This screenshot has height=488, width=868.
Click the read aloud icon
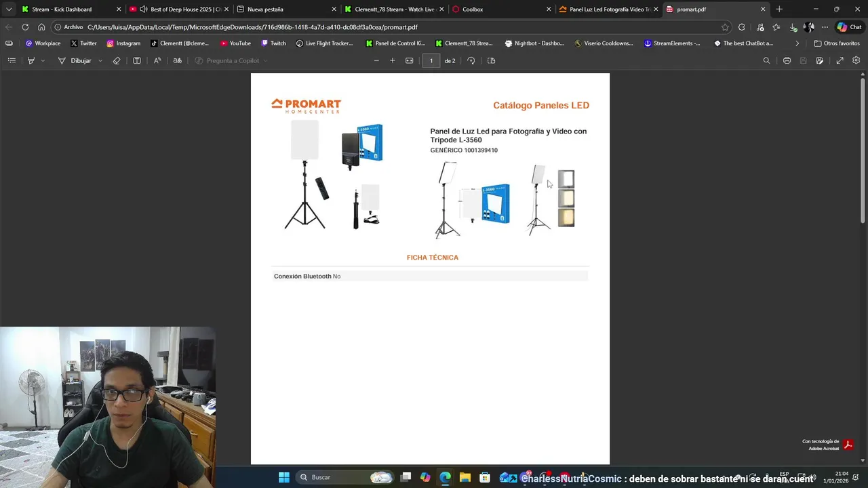pos(157,60)
